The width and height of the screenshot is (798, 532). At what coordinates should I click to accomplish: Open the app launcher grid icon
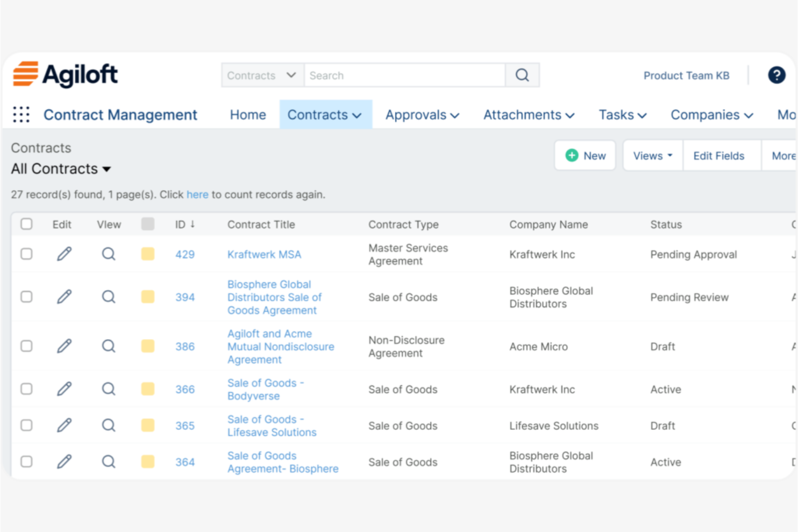21,114
